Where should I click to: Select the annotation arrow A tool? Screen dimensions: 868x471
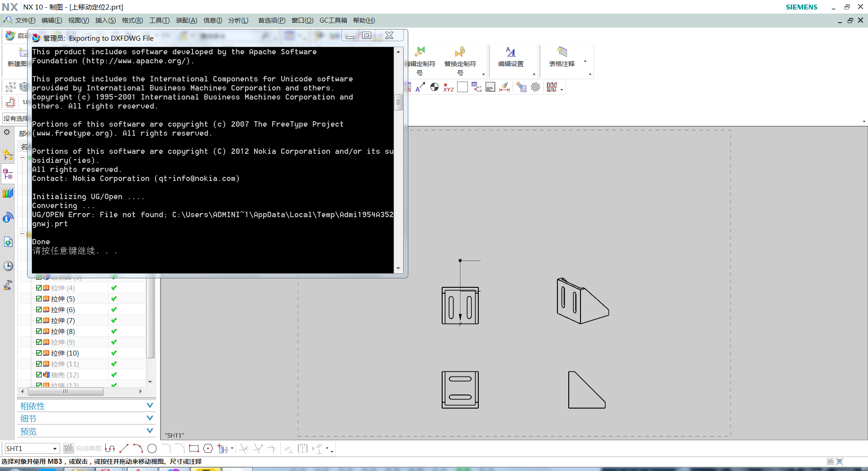[x=420, y=87]
